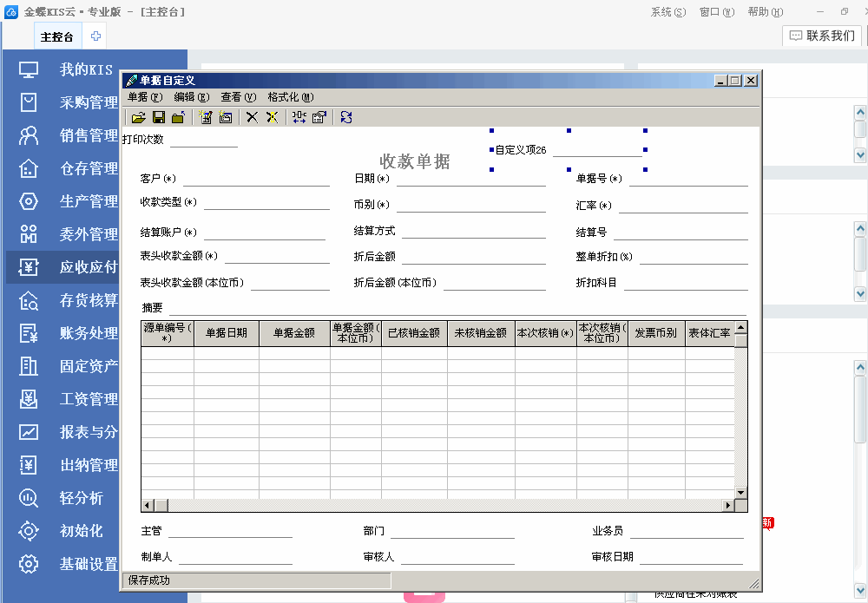Select 收款单据 title text
This screenshot has width=868, height=603.
(415, 161)
